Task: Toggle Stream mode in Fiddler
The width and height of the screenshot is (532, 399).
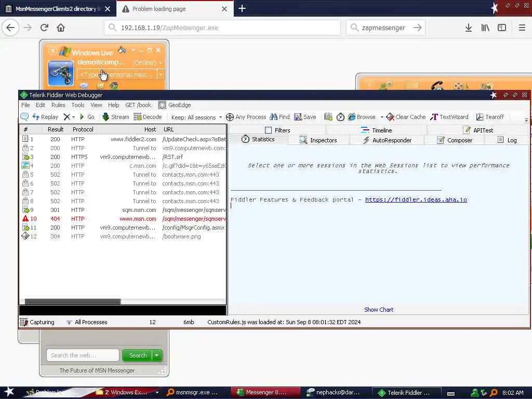Action: coord(116,117)
